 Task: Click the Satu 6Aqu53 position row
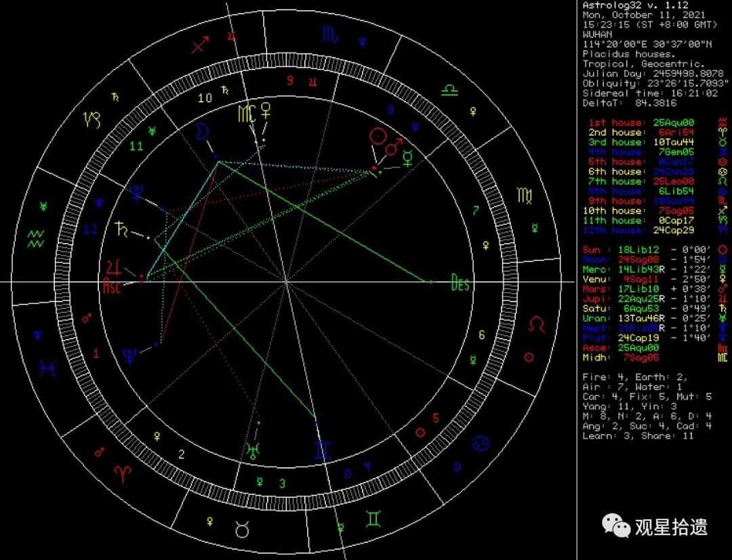(655, 308)
